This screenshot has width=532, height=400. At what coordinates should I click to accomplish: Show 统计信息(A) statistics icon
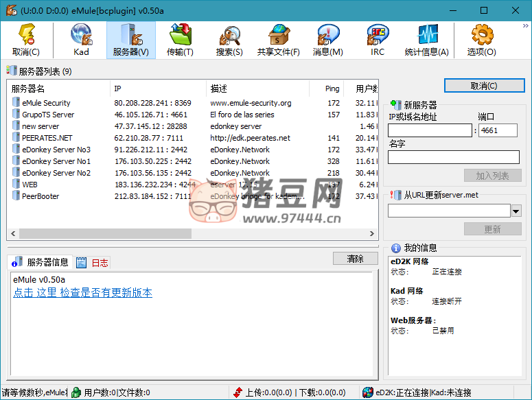426,40
